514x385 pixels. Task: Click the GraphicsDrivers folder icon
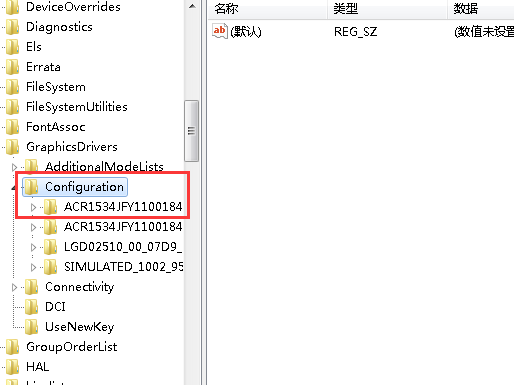(x=13, y=147)
